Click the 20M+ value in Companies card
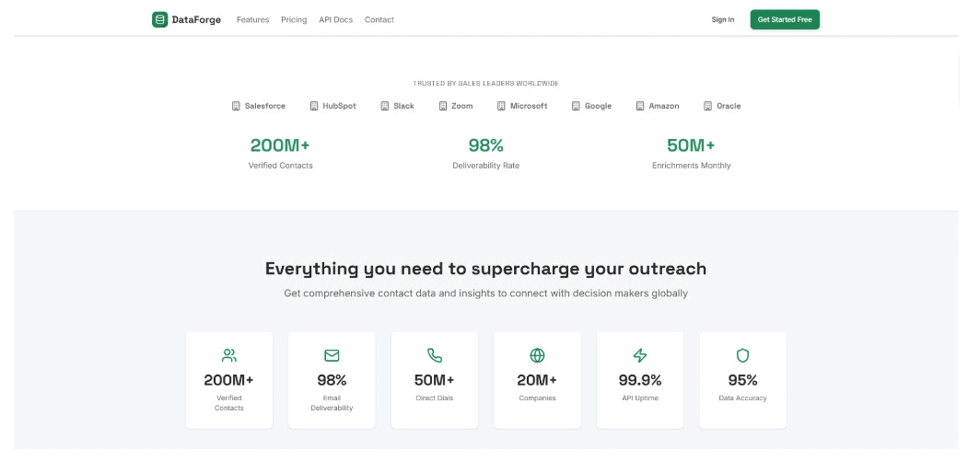This screenshot has height=473, width=980. click(537, 380)
